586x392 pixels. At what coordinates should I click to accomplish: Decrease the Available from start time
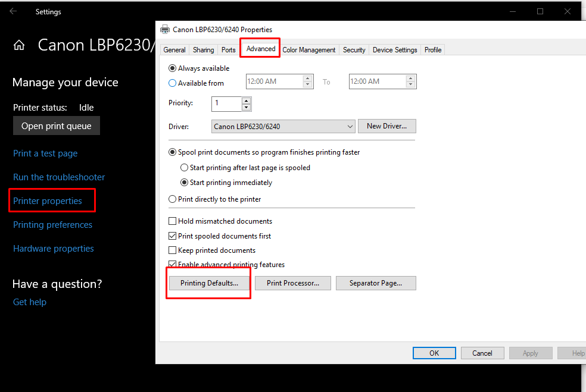[x=307, y=84]
